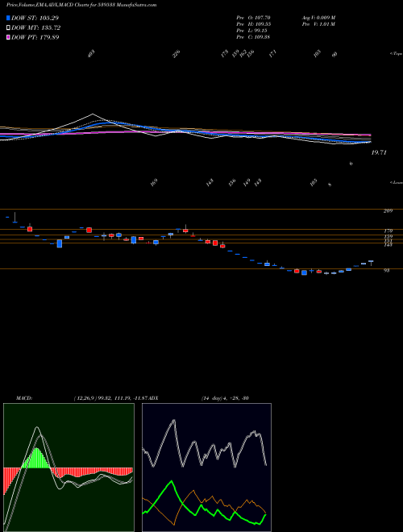Select the DOW MT legend label
The image size is (403, 532).
[36, 28]
